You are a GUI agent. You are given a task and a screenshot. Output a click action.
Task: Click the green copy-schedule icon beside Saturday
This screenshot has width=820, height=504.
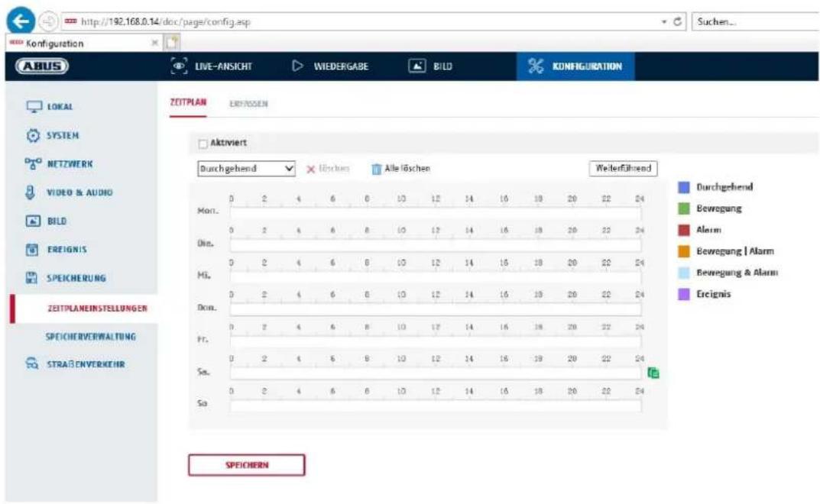pos(653,373)
